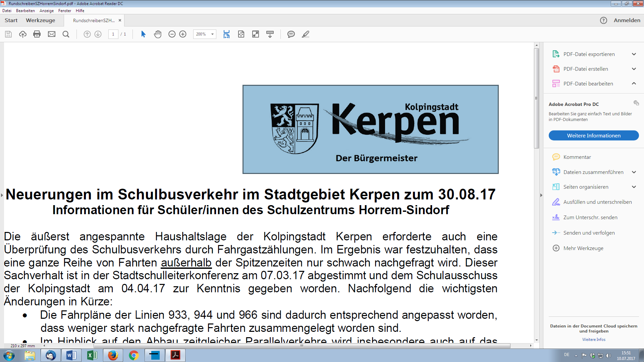
Task: Open the Anzeige menu
Action: [47, 11]
